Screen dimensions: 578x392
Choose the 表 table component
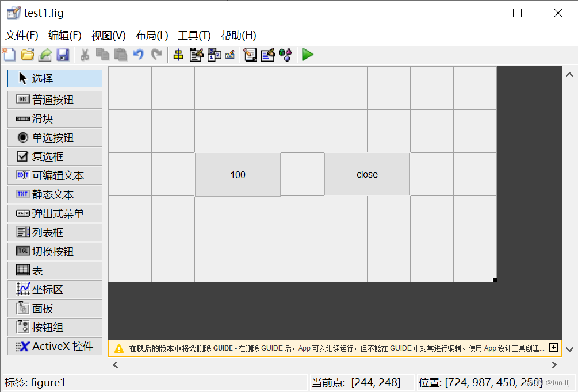click(x=55, y=270)
